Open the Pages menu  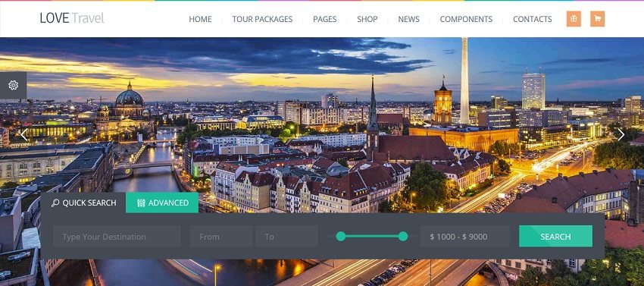[x=325, y=19]
